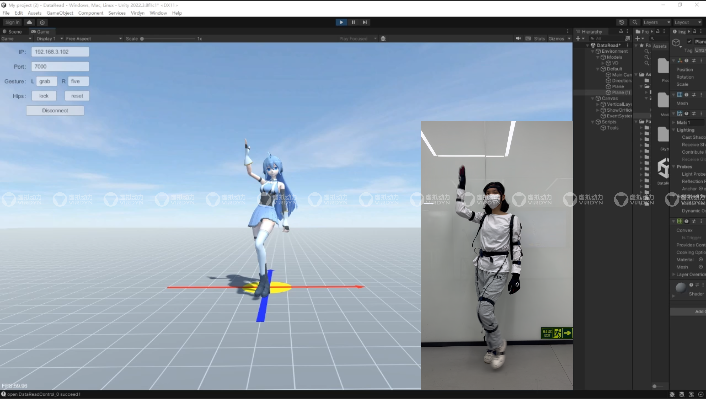The width and height of the screenshot is (706, 399).
Task: Open the Help menu
Action: click(177, 13)
